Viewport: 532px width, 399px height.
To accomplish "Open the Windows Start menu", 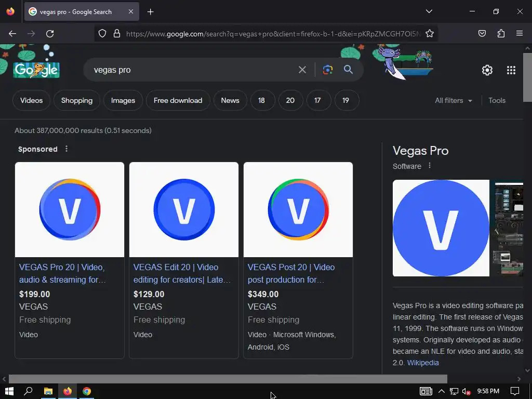I will click(x=9, y=391).
